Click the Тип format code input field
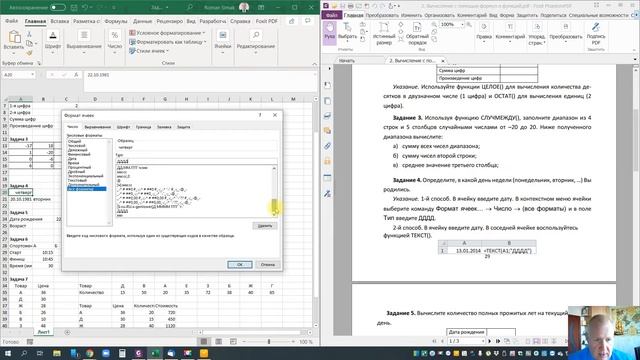The height and width of the screenshot is (360, 640). click(x=196, y=161)
